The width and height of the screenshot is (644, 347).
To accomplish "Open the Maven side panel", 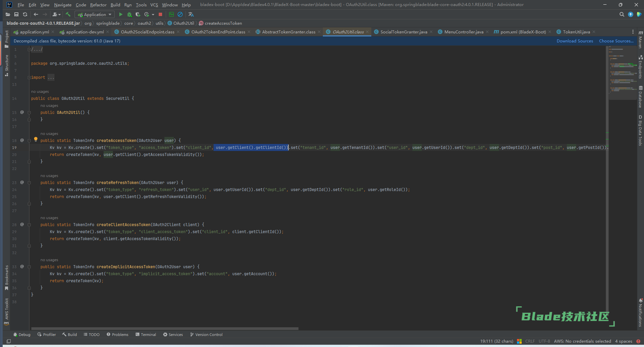I will click(640, 40).
